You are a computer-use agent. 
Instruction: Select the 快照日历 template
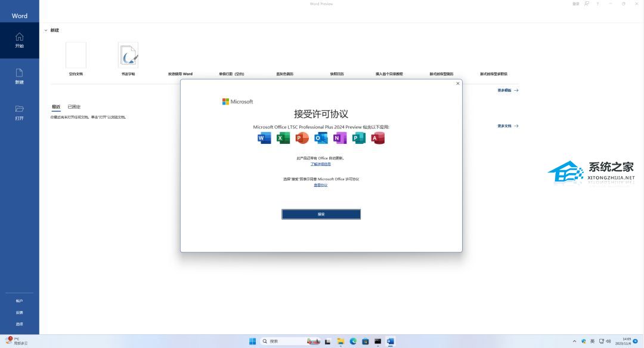[337, 74]
